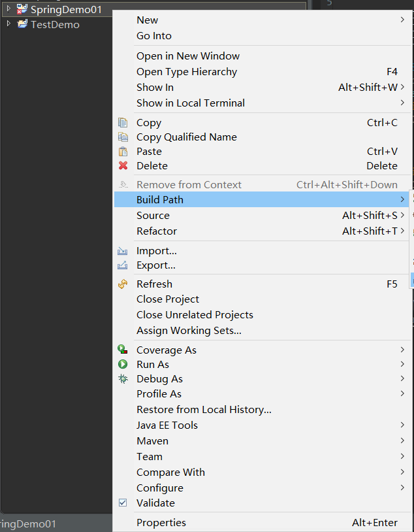Click the Coverage As icon
This screenshot has width=414, height=532.
click(x=123, y=350)
